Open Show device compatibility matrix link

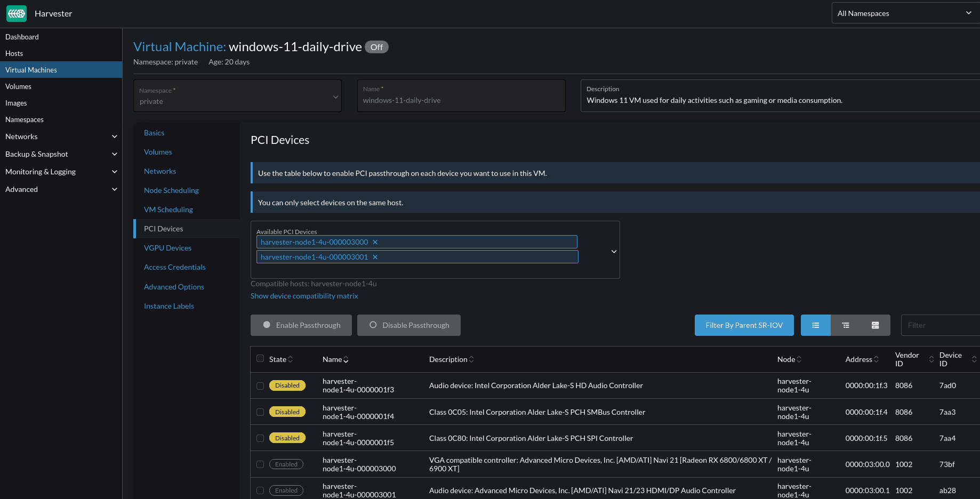304,296
